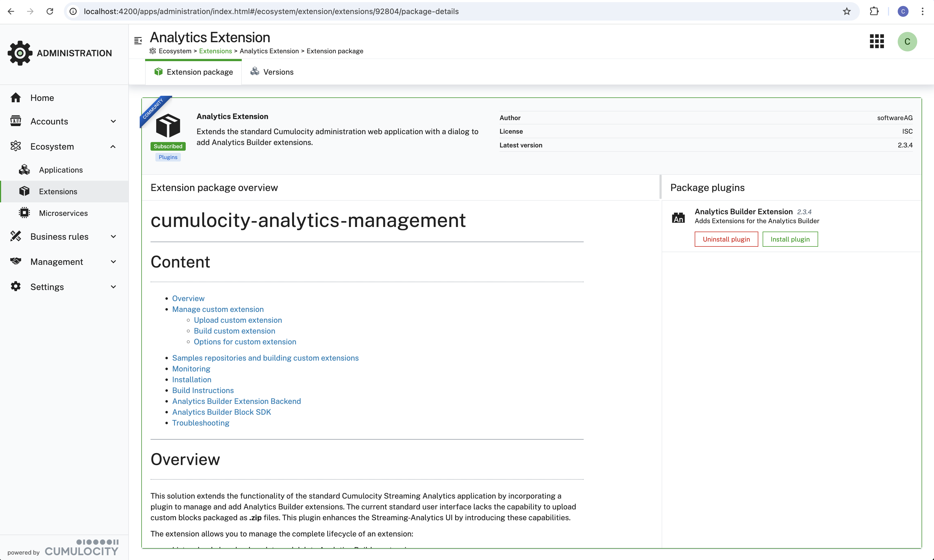Click the Extensions breadcrumb link
The height and width of the screenshot is (560, 934).
click(215, 51)
